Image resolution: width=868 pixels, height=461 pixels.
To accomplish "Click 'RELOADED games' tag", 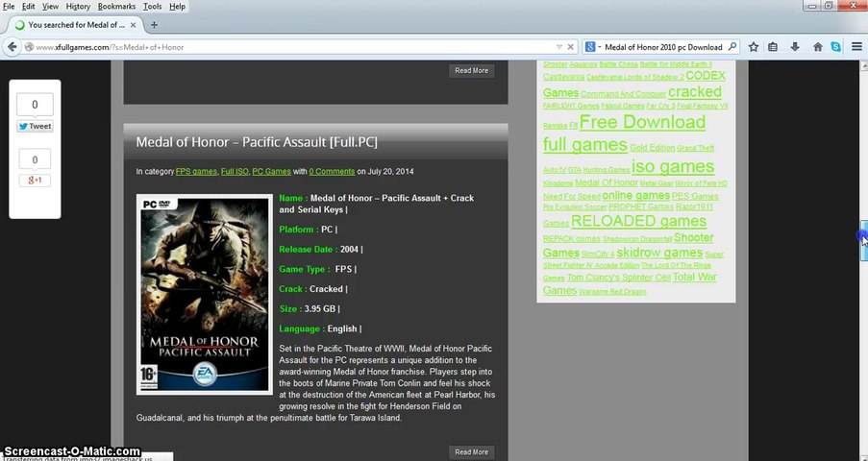I will [638, 221].
